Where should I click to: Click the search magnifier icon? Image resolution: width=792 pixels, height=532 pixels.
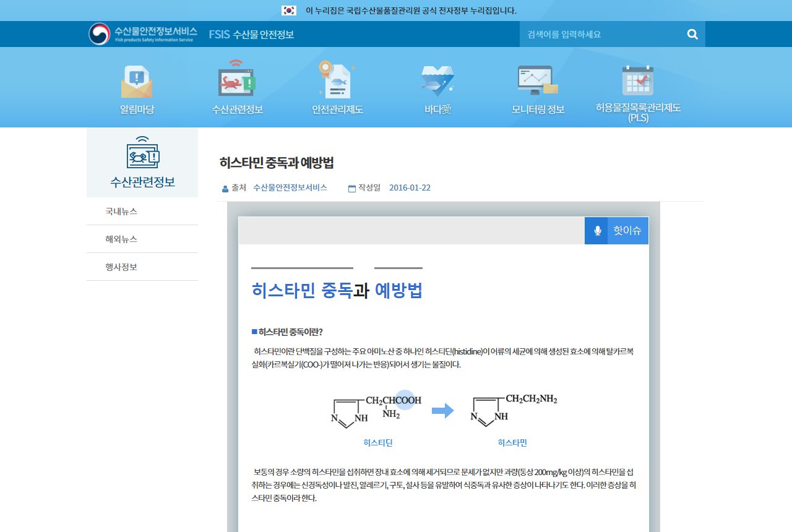692,34
